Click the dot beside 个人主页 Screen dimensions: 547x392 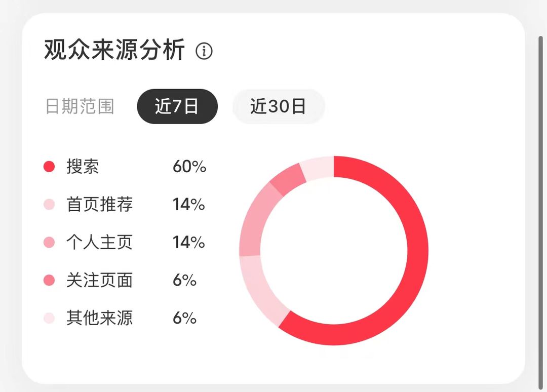coord(49,242)
